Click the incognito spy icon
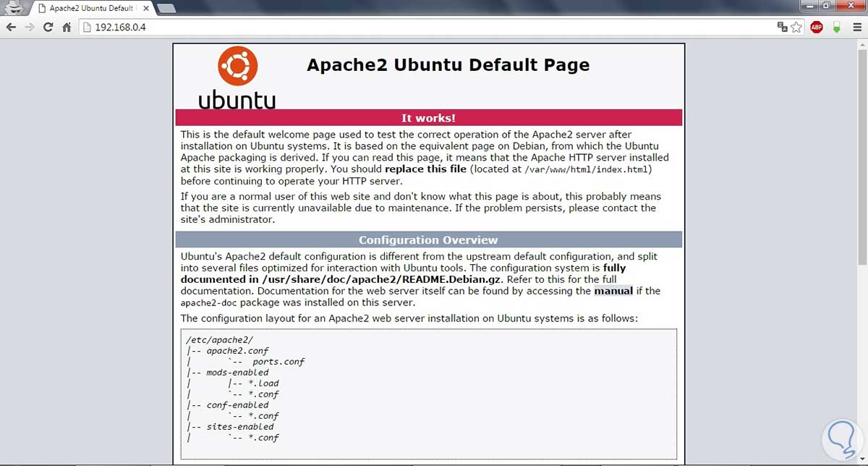 pyautogui.click(x=16, y=8)
